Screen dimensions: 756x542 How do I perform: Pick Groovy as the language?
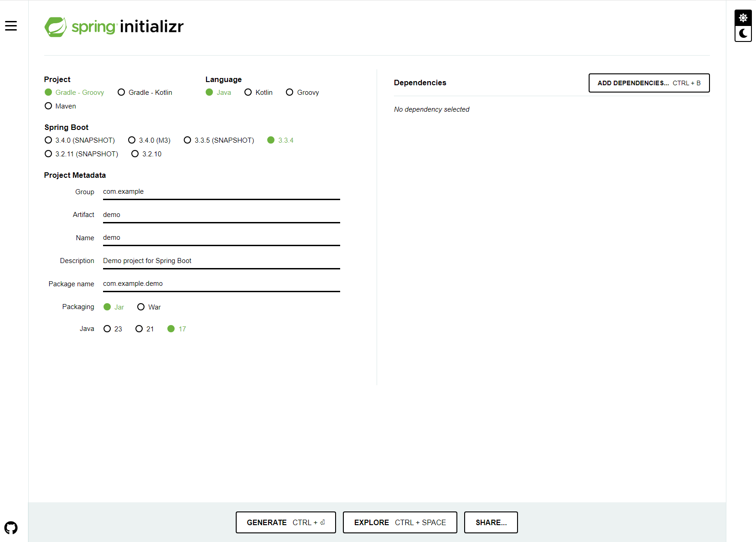(302, 93)
